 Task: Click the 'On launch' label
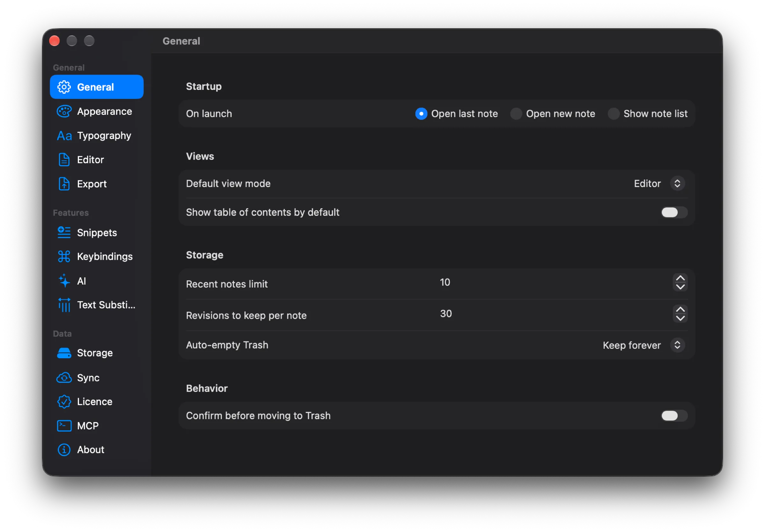pos(209,113)
